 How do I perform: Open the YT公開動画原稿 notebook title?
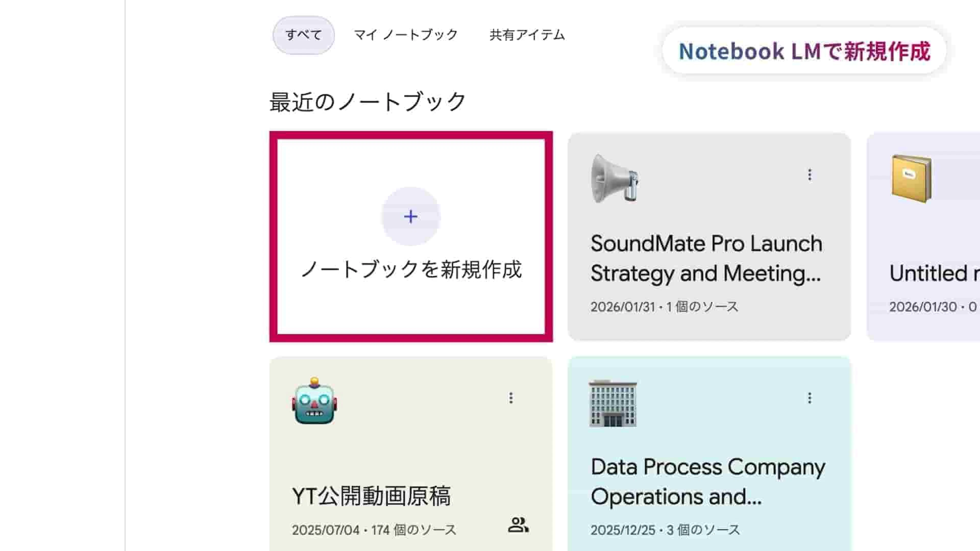click(x=371, y=496)
